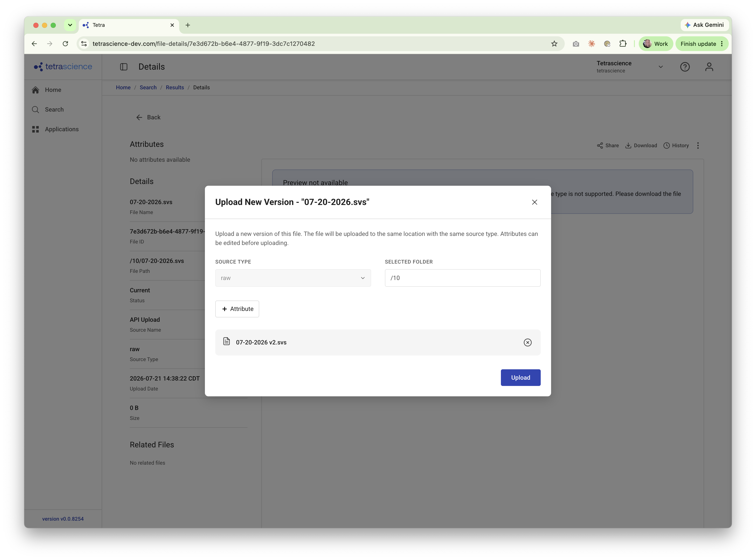
Task: Click the Applications grid icon in sidebar
Action: (x=35, y=129)
